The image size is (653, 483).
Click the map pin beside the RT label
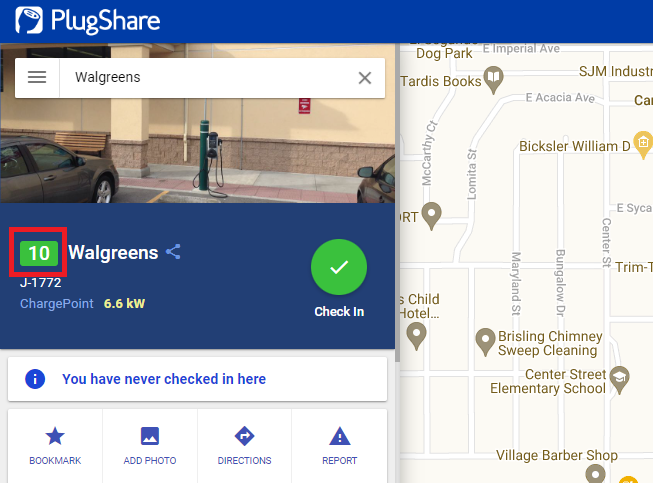coord(431,216)
